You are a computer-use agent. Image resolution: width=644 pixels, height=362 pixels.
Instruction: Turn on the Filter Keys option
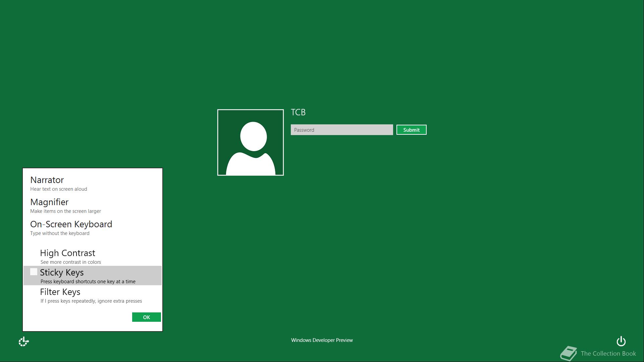93,295
